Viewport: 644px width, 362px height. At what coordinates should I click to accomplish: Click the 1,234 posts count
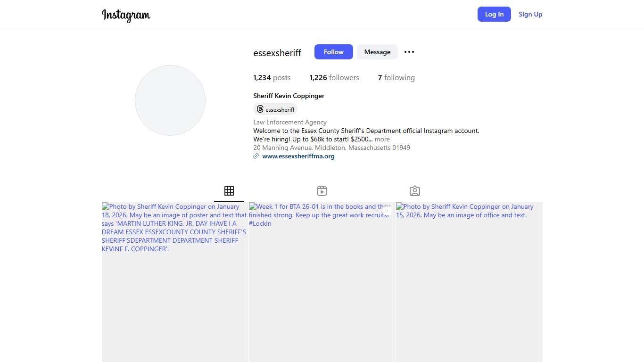[x=272, y=78]
